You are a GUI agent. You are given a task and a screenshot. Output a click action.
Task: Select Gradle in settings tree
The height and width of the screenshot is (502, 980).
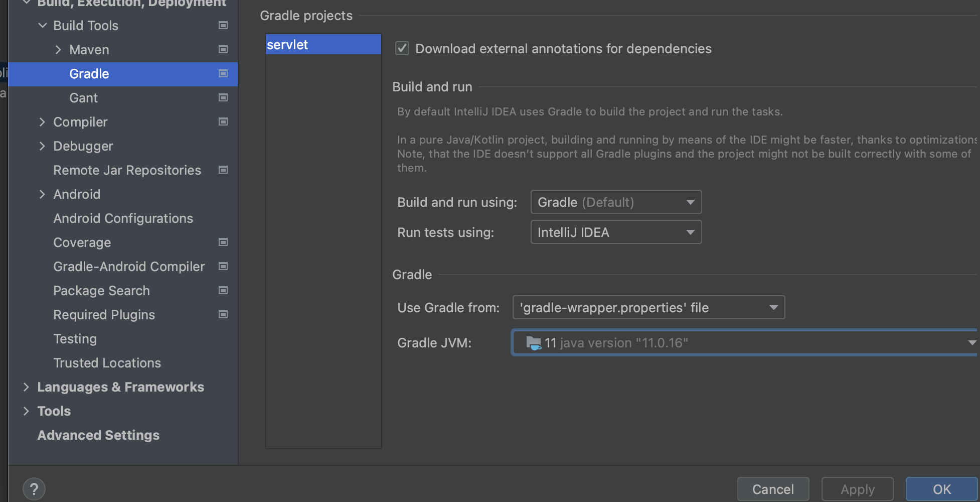pos(123,74)
